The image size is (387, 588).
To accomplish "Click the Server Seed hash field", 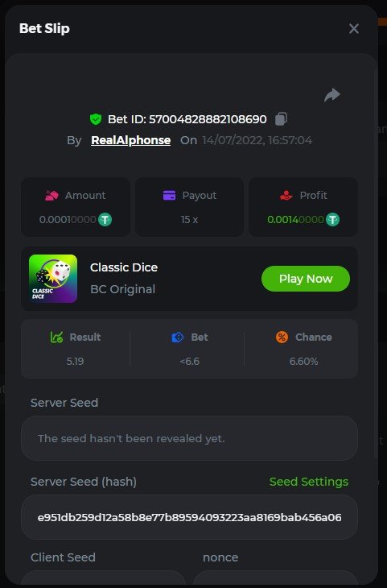I will tap(190, 517).
